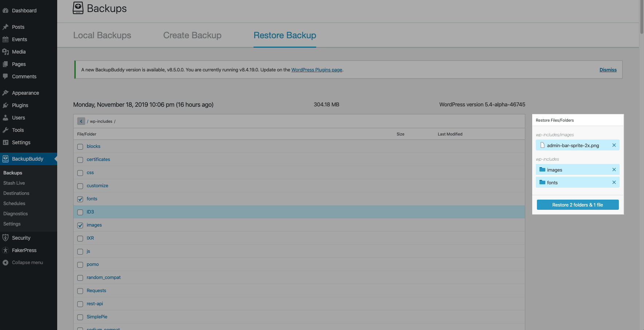The height and width of the screenshot is (330, 644).
Task: Click the admin-bar-sprite-2x.png file icon
Action: coord(542,145)
